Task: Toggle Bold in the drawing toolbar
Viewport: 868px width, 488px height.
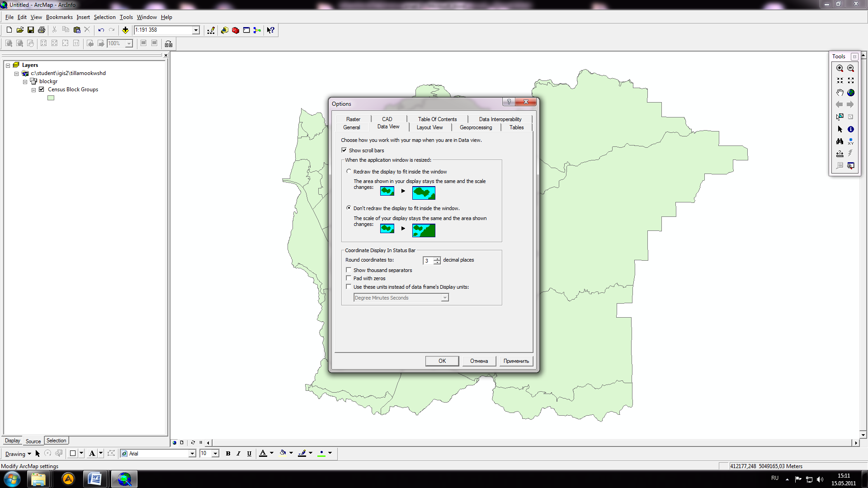Action: (x=228, y=453)
